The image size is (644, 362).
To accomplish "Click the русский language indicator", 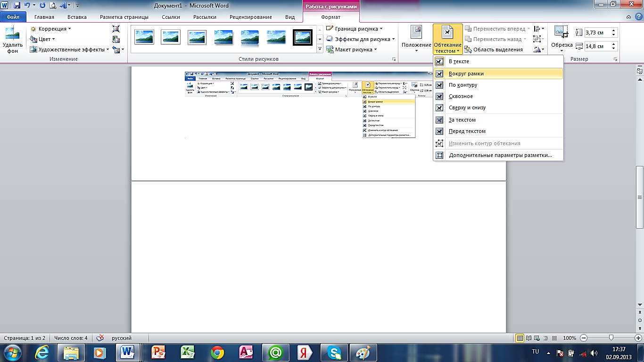I will coord(122,338).
